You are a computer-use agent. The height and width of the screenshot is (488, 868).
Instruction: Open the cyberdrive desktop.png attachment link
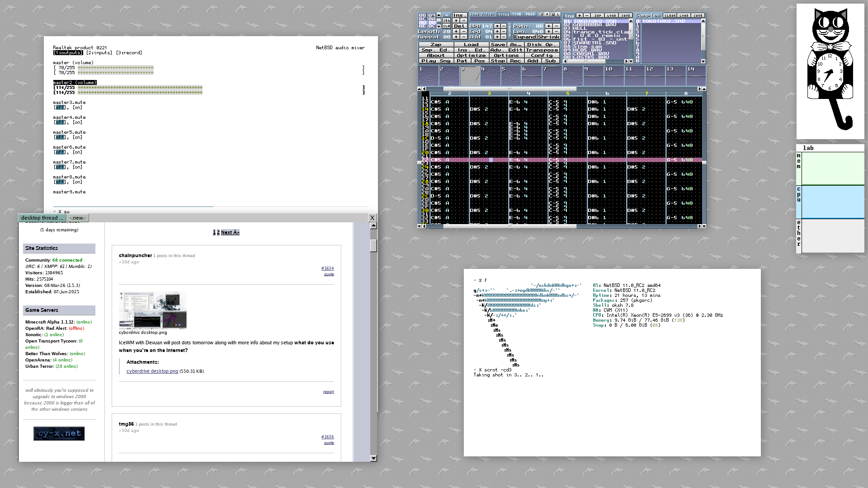coord(152,371)
